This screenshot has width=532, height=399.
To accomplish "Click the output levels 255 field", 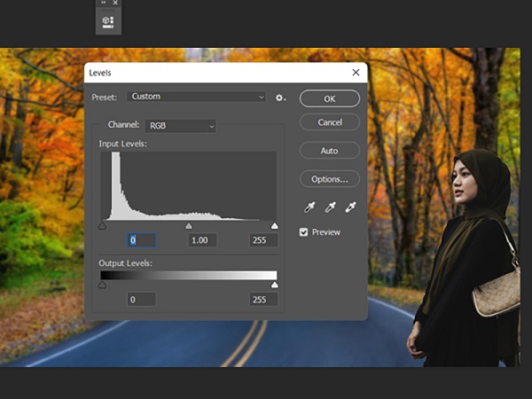I will 263,300.
